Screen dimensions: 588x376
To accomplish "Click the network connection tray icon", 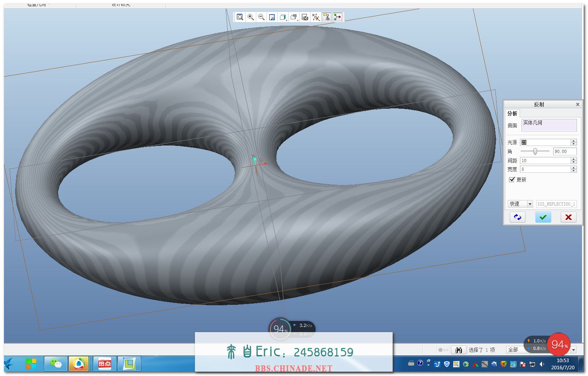I will point(532,364).
